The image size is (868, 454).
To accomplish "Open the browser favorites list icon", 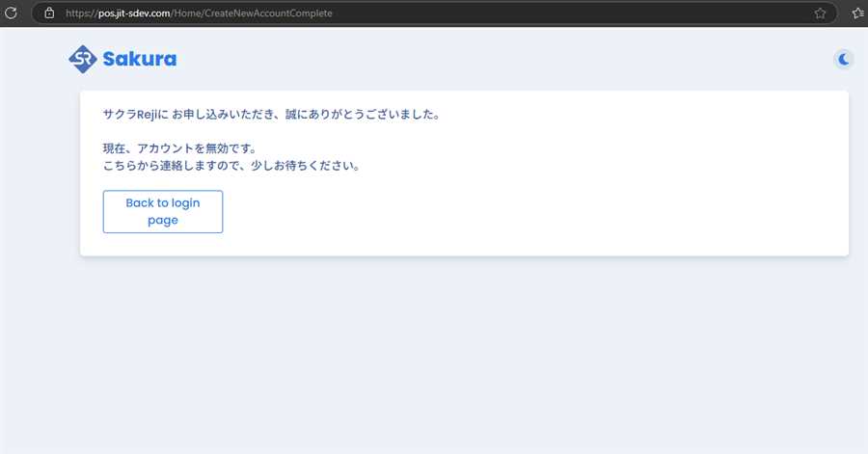I will click(x=857, y=13).
